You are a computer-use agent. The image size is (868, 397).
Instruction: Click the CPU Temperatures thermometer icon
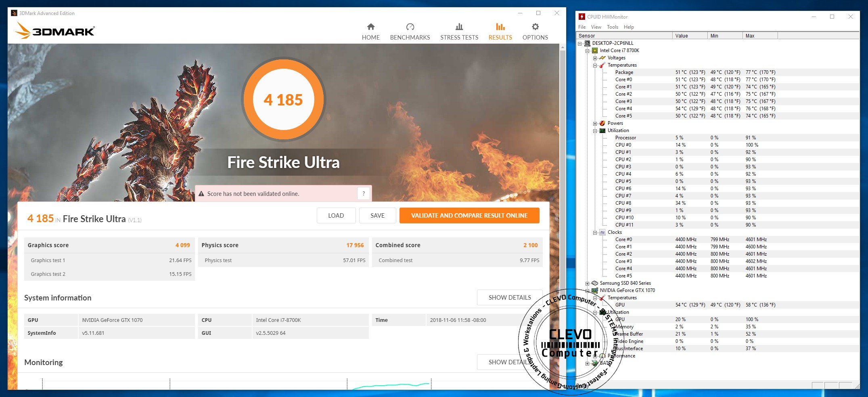point(602,65)
